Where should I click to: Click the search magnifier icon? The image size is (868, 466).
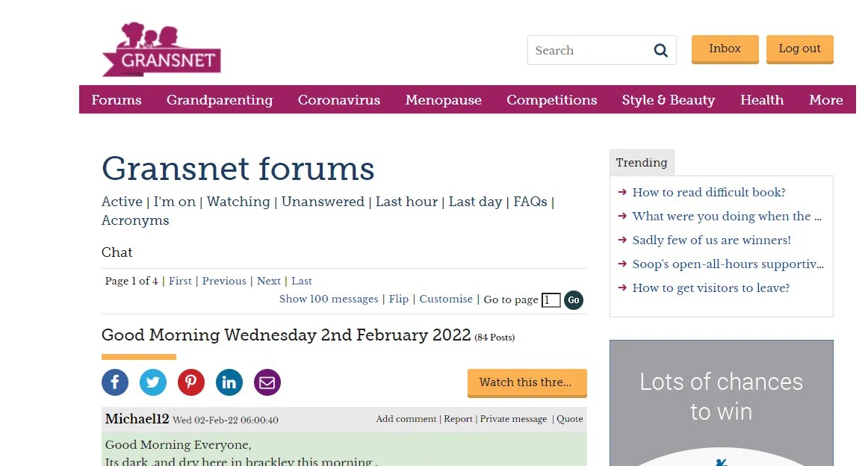click(660, 50)
